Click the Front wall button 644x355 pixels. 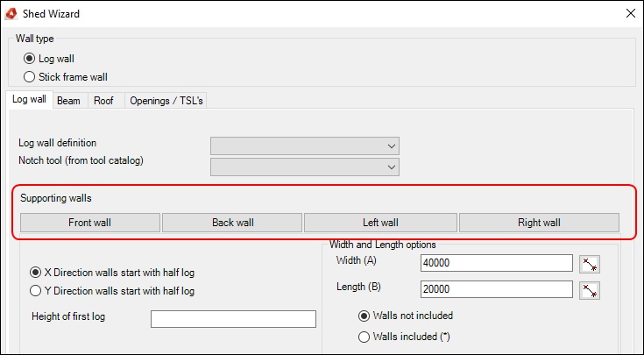click(90, 223)
